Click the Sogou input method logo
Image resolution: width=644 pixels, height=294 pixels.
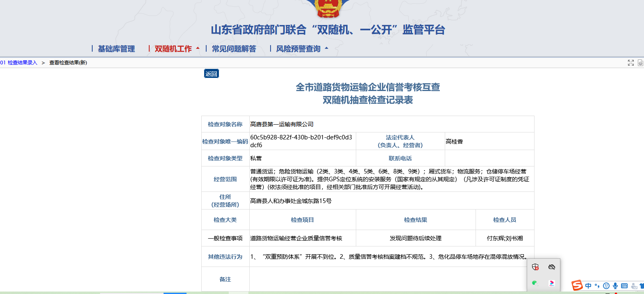(x=577, y=285)
